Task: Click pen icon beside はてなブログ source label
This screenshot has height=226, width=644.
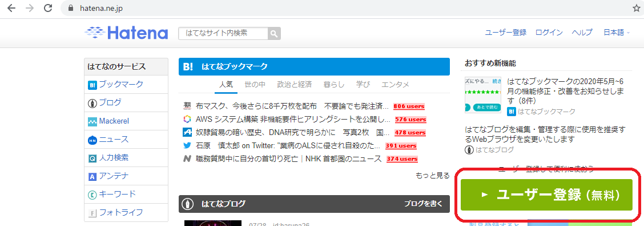Action: pos(469,150)
